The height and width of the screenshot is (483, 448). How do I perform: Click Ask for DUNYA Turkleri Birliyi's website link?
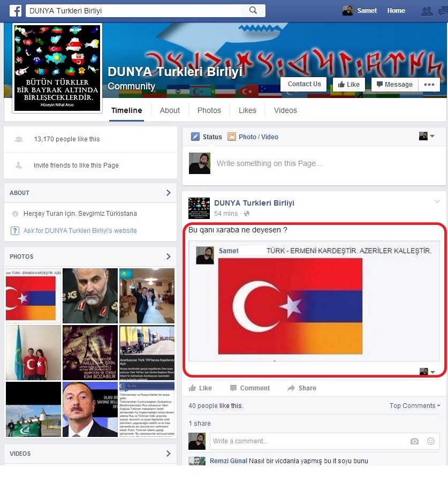[x=80, y=231]
